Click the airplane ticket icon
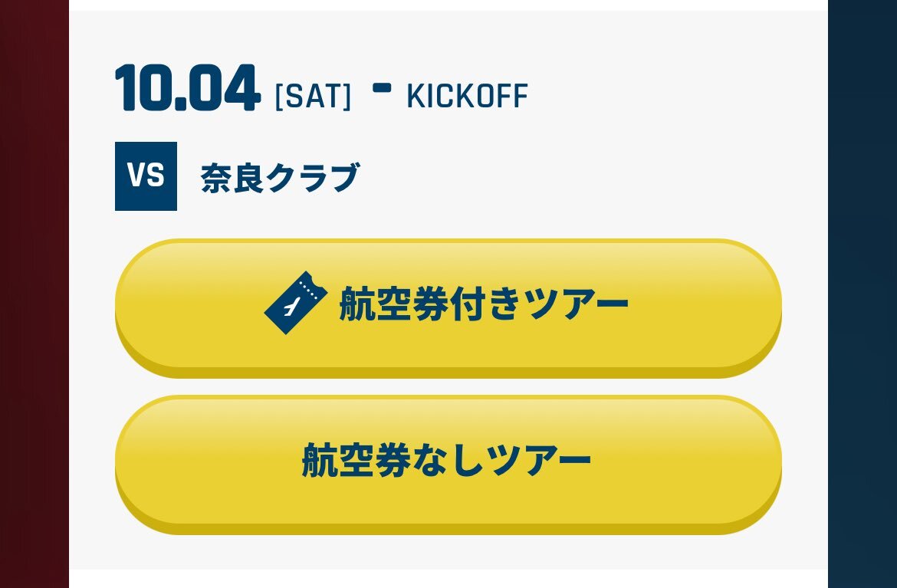This screenshot has height=588, width=897. click(296, 303)
